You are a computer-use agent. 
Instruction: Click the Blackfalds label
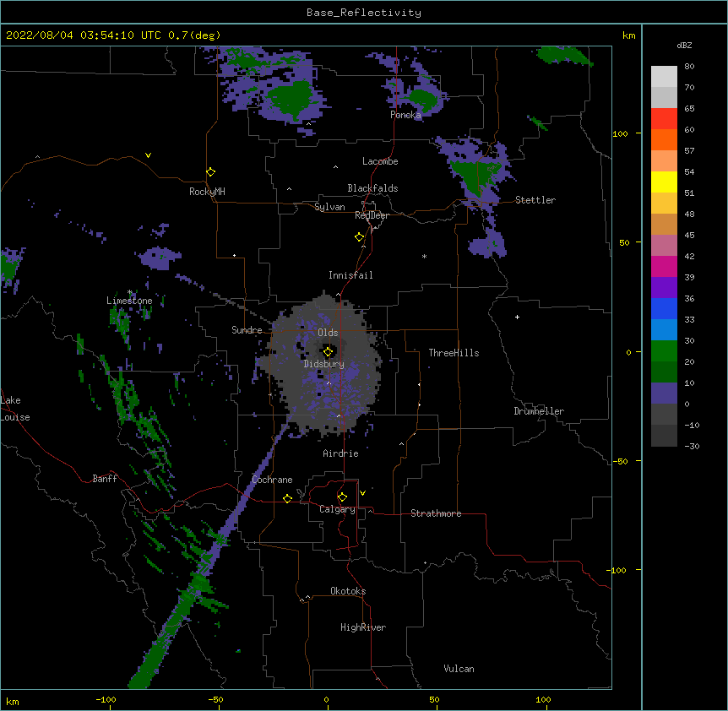[372, 188]
